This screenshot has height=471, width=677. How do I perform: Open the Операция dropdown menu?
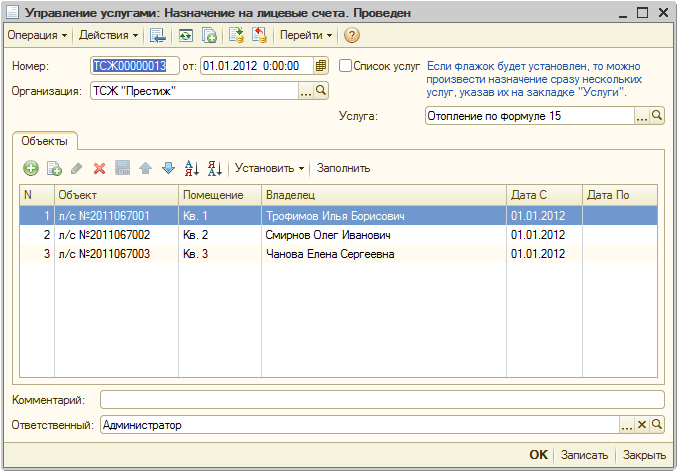37,35
